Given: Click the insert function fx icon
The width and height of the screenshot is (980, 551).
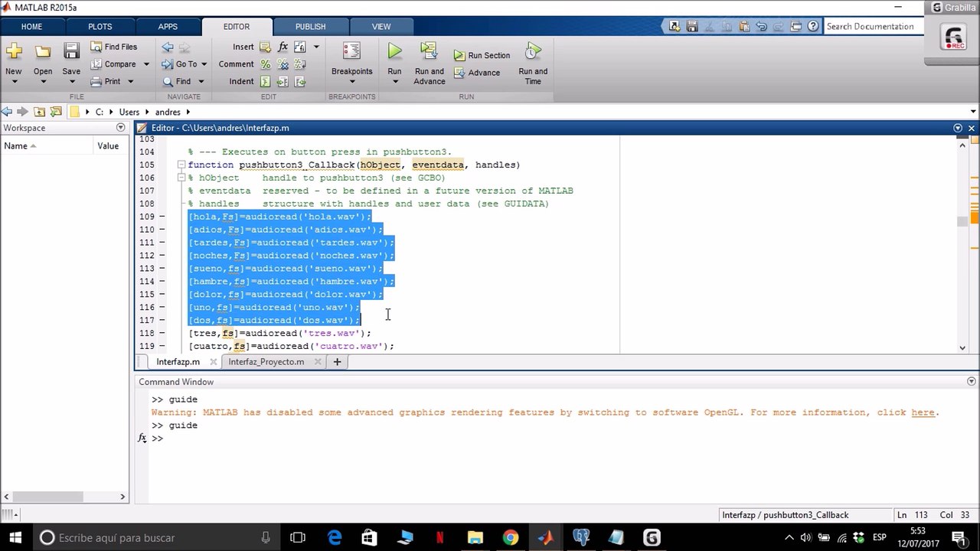Looking at the screenshot, I should (x=283, y=47).
